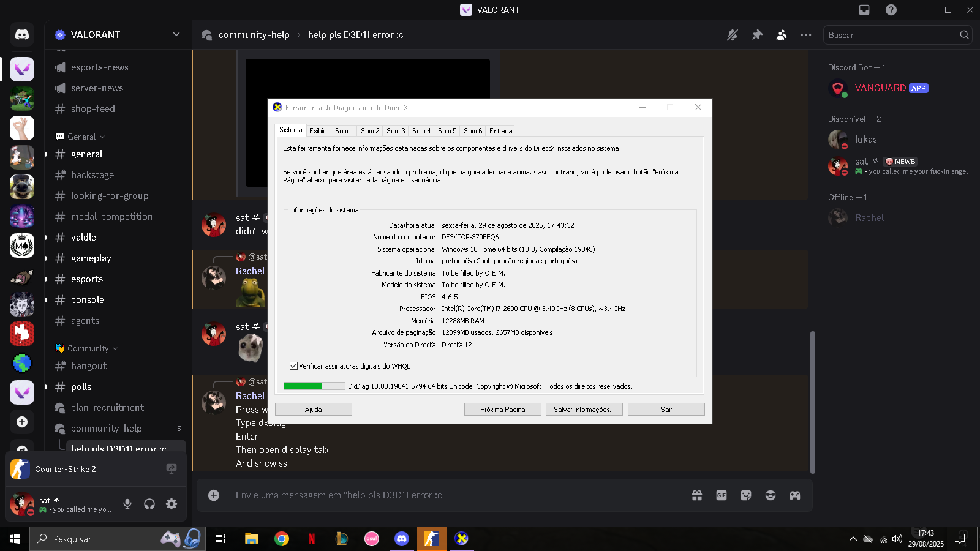The height and width of the screenshot is (551, 980).
Task: Focus the message input box
Action: (456, 495)
